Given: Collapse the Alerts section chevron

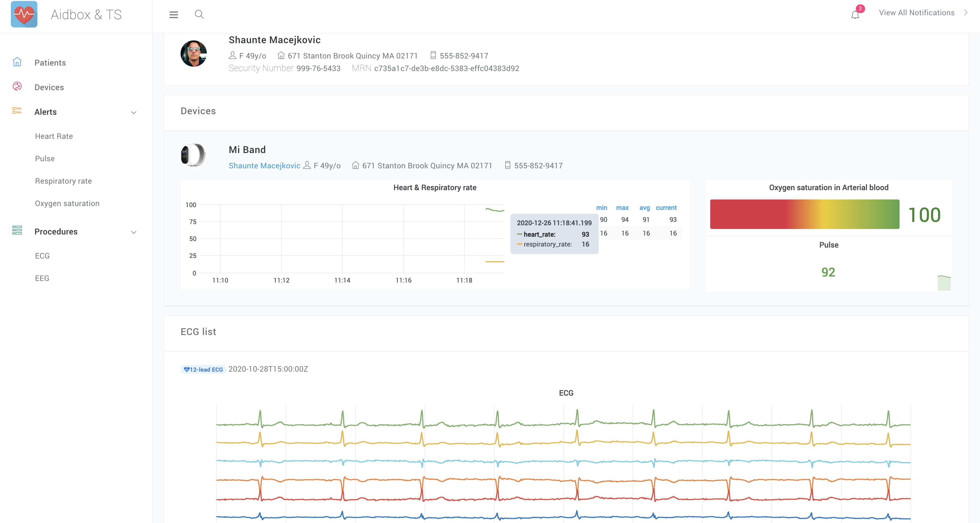Looking at the screenshot, I should [133, 113].
